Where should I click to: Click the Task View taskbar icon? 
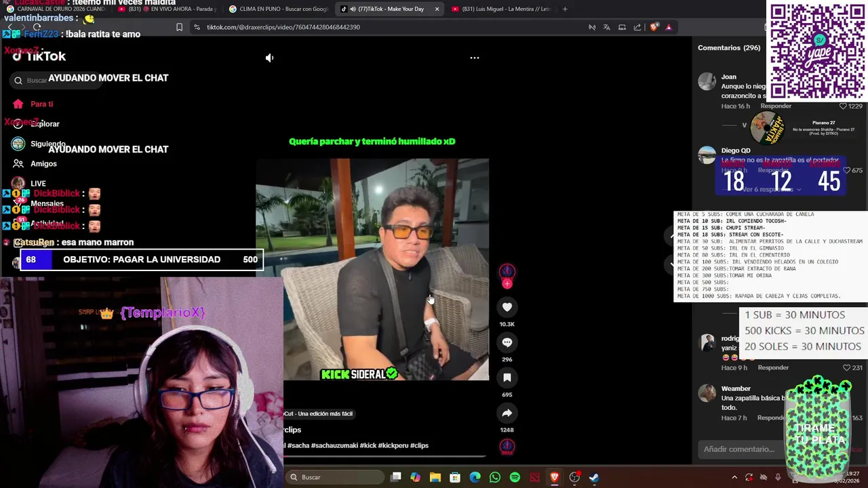tap(396, 477)
